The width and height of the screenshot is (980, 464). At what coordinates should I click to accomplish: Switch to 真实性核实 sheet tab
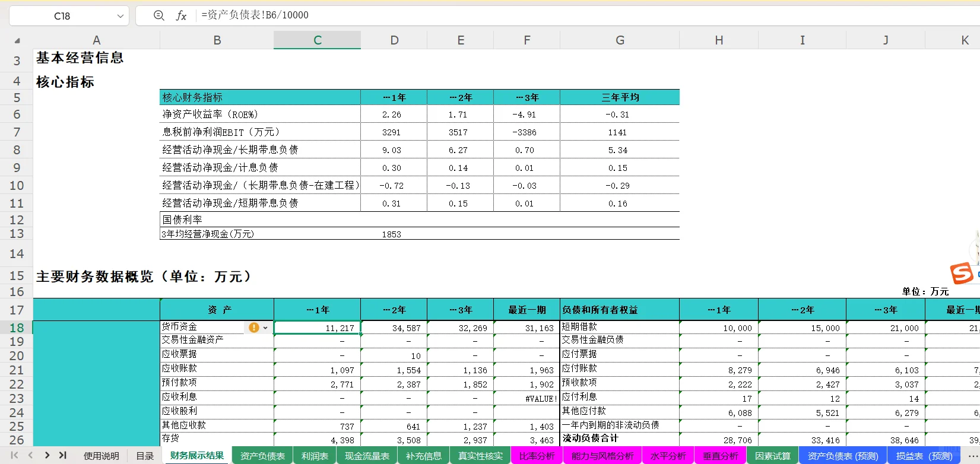point(480,456)
